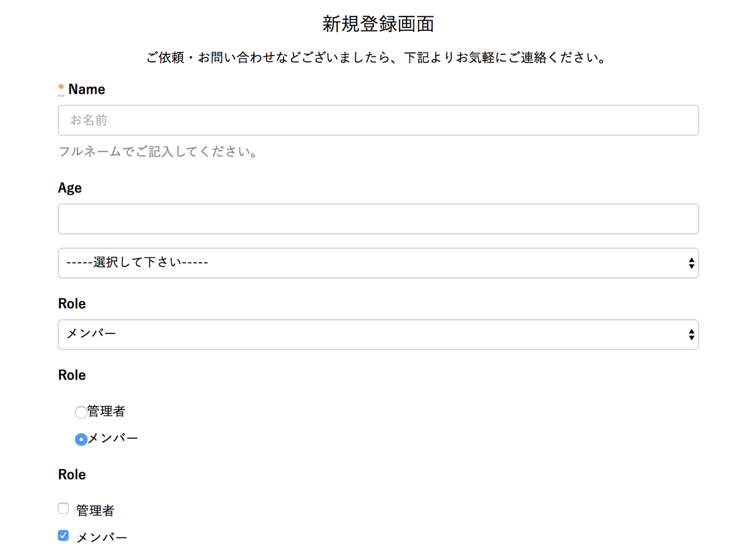Click the stepper arrows on the first select box
This screenshot has width=756, height=558.
pos(691,263)
